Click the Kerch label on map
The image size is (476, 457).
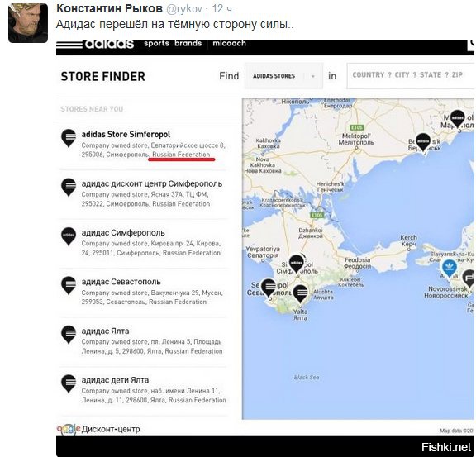click(408, 240)
